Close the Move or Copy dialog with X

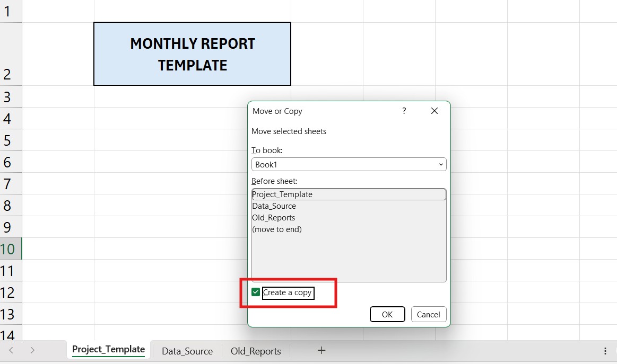pos(434,111)
